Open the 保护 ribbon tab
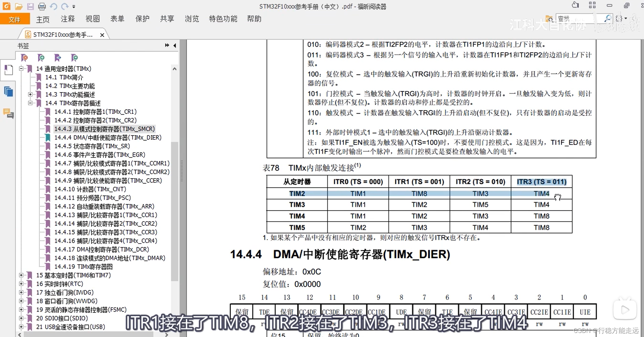644x337 pixels. [142, 19]
